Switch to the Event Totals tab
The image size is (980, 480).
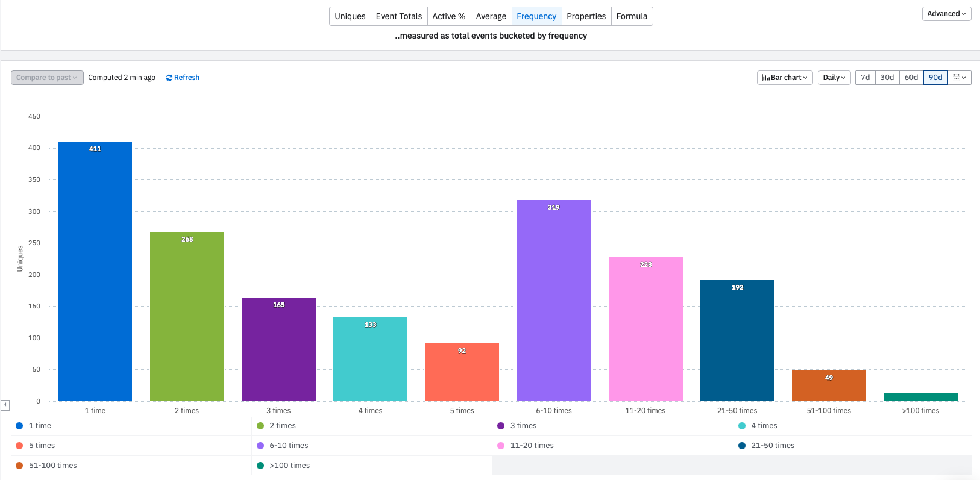pos(399,16)
